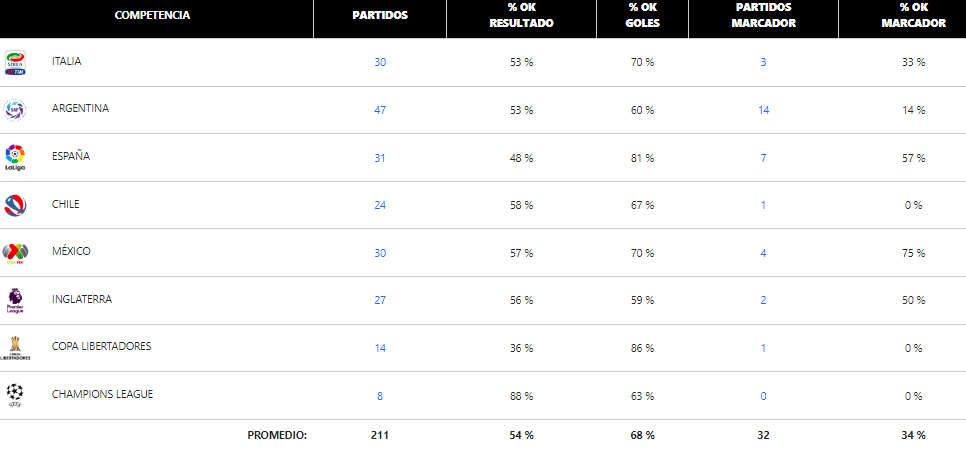This screenshot has width=966, height=449.
Task: Open Argentina's 47 partidos link
Action: [380, 110]
